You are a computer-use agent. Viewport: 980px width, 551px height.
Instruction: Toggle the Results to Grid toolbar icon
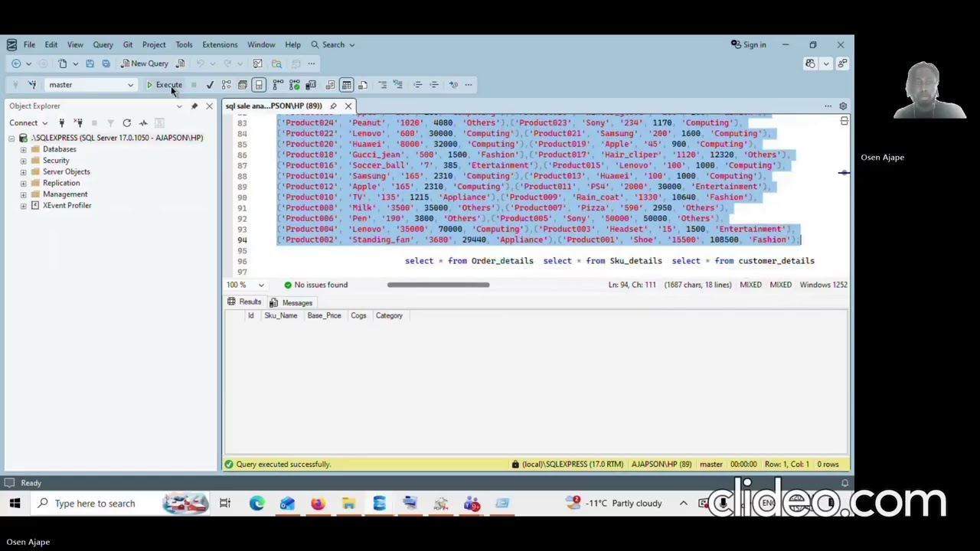pyautogui.click(x=346, y=85)
